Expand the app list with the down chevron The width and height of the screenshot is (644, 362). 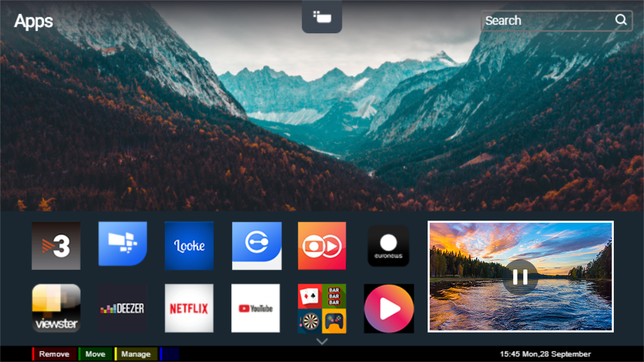coord(321,341)
